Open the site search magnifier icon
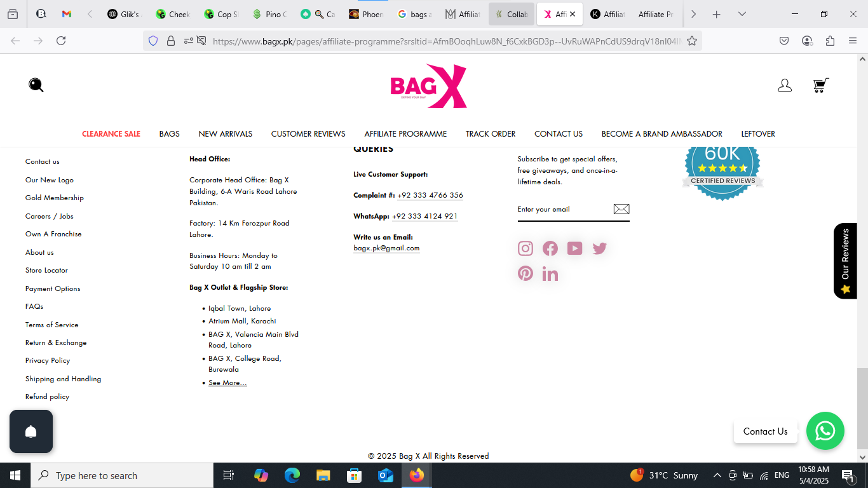Screen dimensions: 868x488 coord(36,85)
